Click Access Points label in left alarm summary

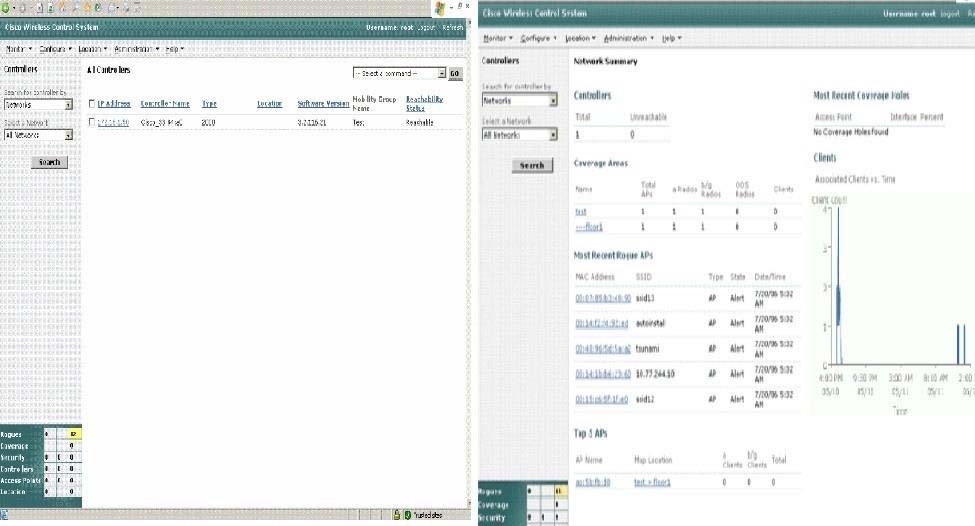[x=21, y=481]
